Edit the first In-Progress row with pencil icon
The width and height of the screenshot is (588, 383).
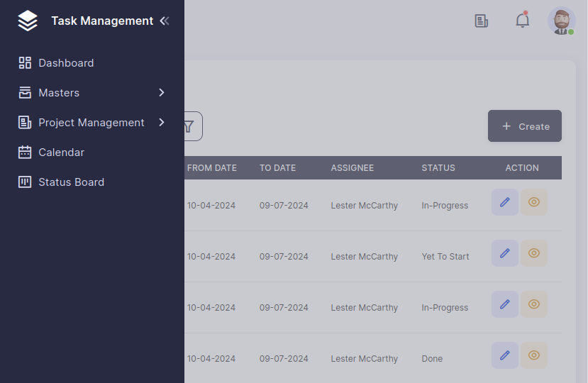(505, 202)
